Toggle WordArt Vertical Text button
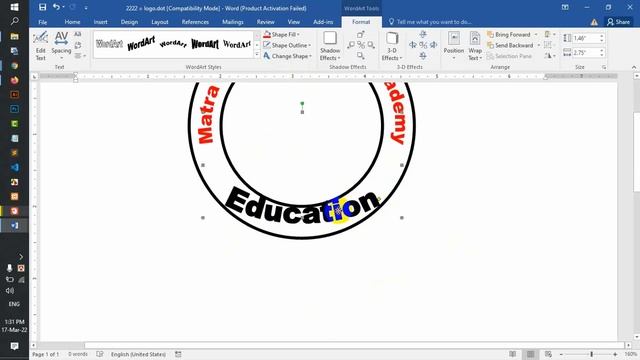640x360 pixels. (x=78, y=45)
